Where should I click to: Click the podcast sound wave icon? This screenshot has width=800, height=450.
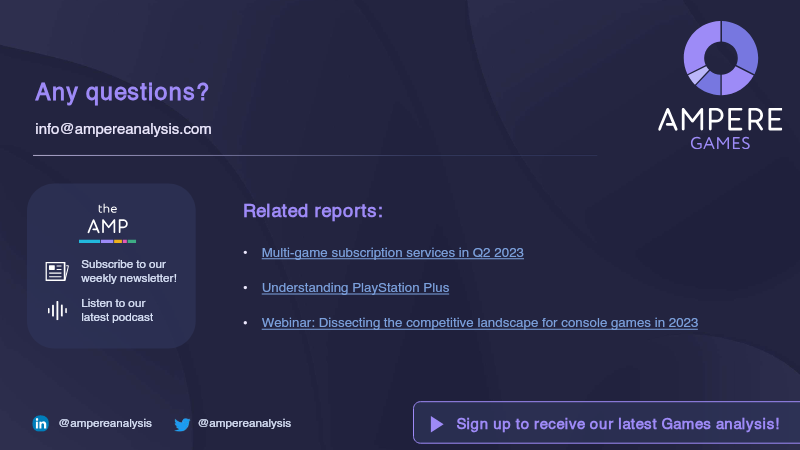[x=57, y=310]
